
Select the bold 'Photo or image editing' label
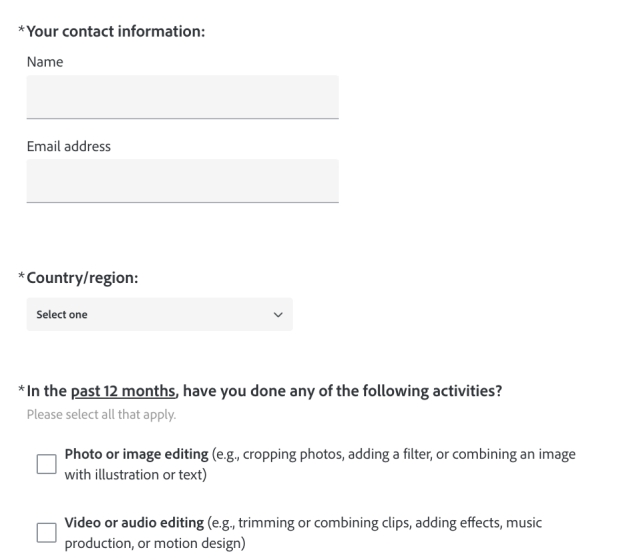point(136,454)
